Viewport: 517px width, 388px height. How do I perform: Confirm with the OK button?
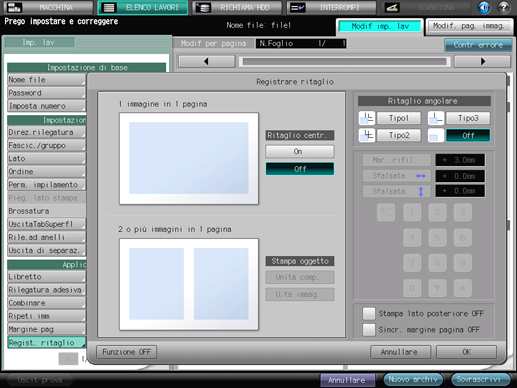coord(466,352)
